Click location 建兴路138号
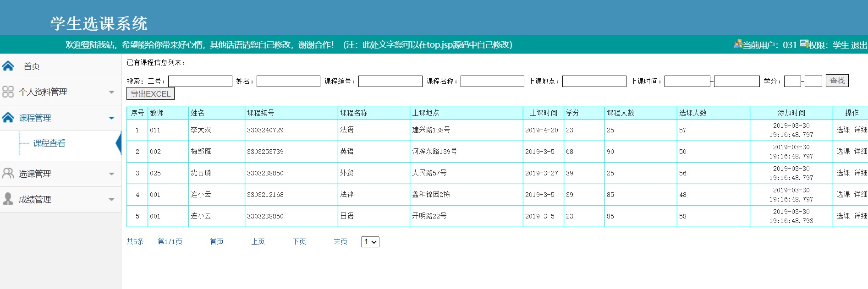The height and width of the screenshot is (289, 868). (431, 130)
